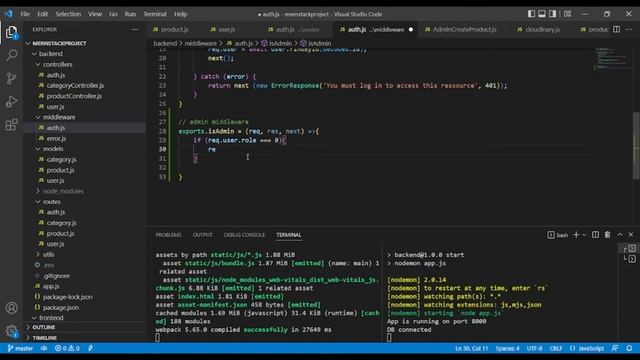Open the Accounts icon in activity bar

pyautogui.click(x=11, y=308)
